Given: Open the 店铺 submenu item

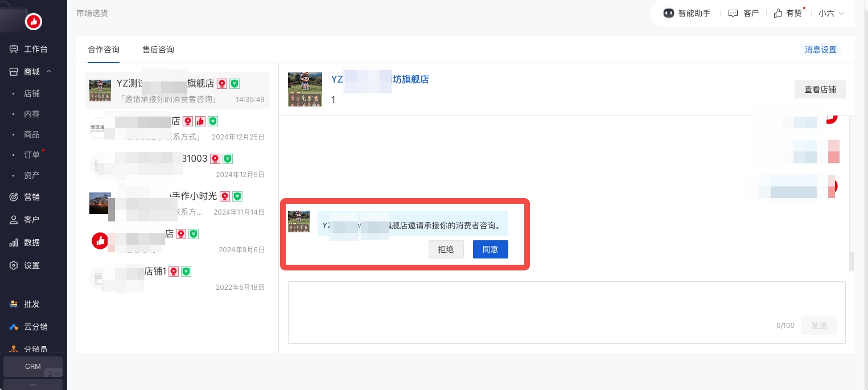Looking at the screenshot, I should (x=32, y=93).
